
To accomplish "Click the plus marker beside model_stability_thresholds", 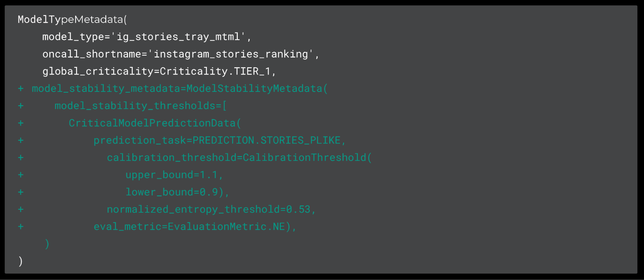I will pyautogui.click(x=21, y=106).
